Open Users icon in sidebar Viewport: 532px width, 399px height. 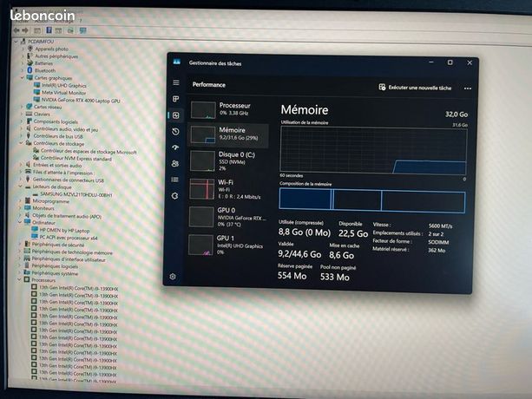tap(175, 164)
